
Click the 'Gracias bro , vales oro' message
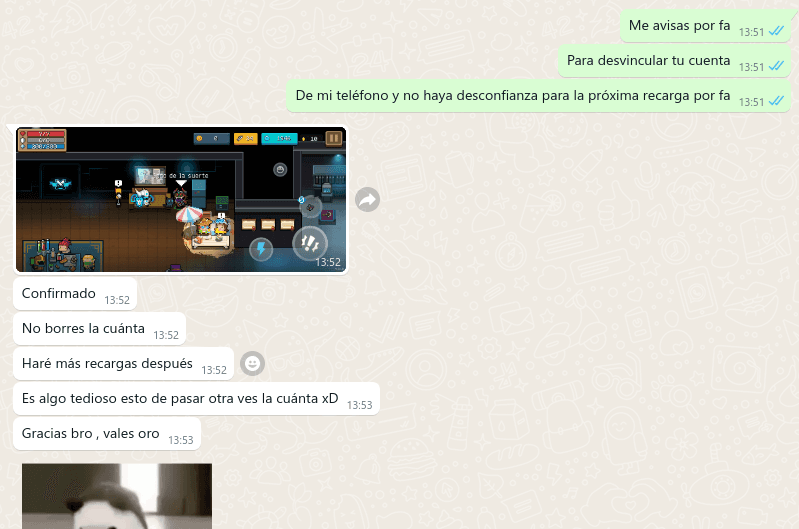coord(92,433)
